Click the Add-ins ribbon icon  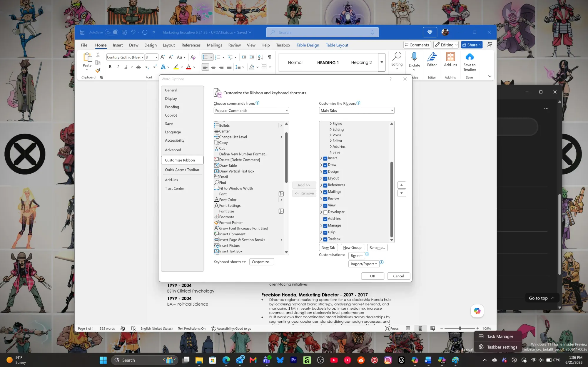click(450, 60)
